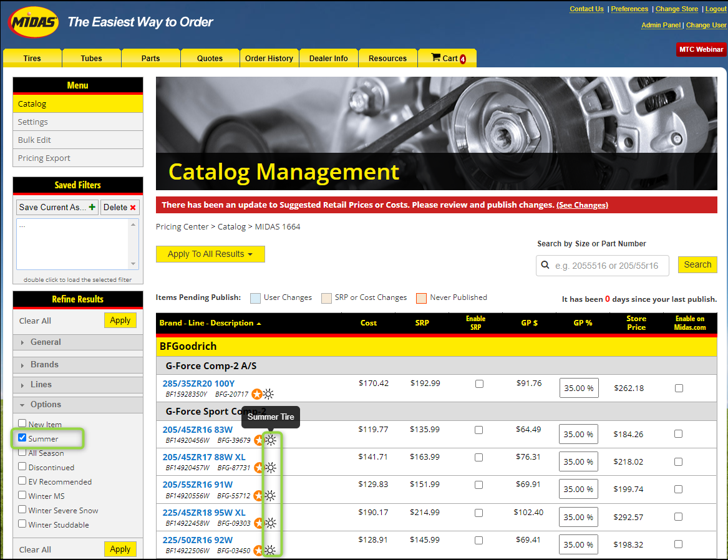Viewport: 728px width, 560px height.
Task: Click summer sun icon for 225/50ZR16 92W
Action: (x=271, y=551)
